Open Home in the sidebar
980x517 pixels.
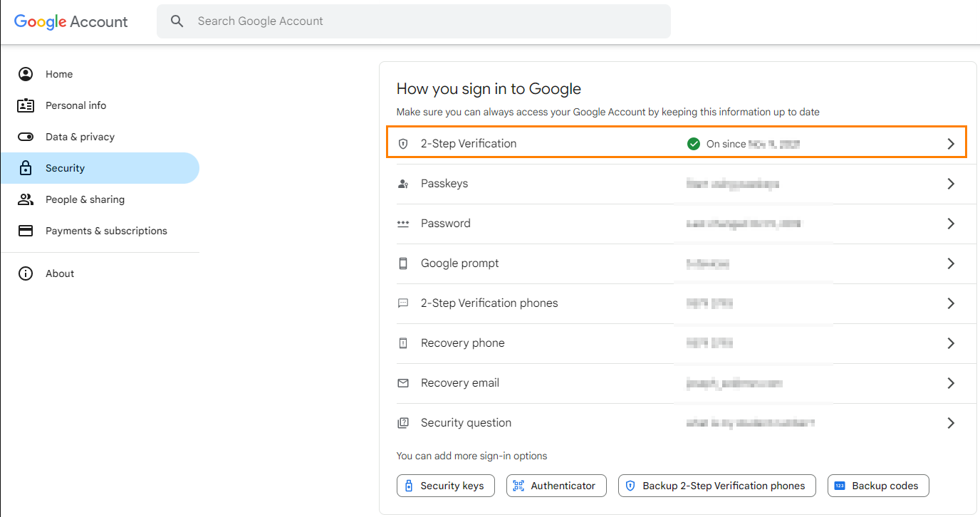point(100,74)
